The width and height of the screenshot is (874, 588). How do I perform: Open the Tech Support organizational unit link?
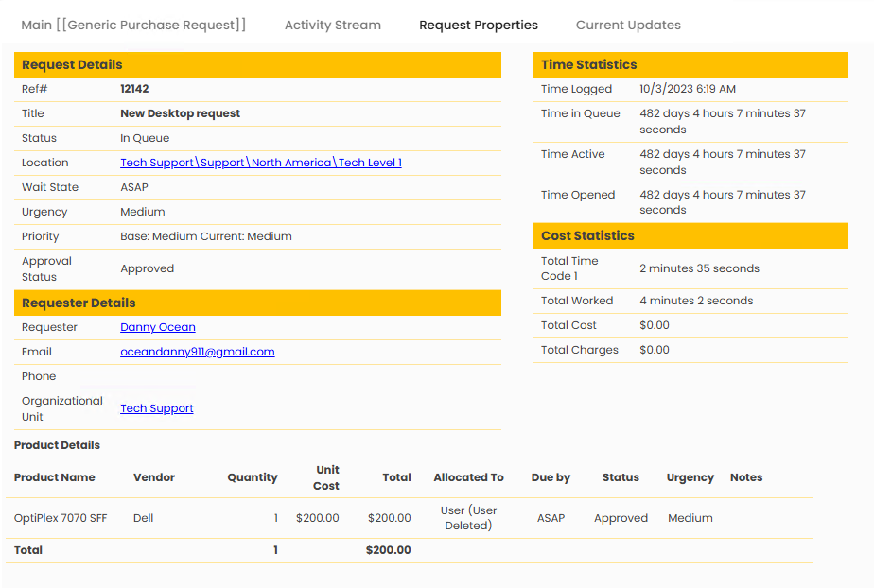point(156,408)
